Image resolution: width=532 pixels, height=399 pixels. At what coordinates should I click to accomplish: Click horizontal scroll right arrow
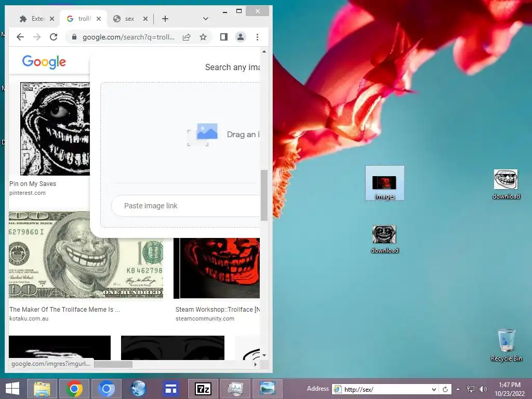tap(256, 364)
